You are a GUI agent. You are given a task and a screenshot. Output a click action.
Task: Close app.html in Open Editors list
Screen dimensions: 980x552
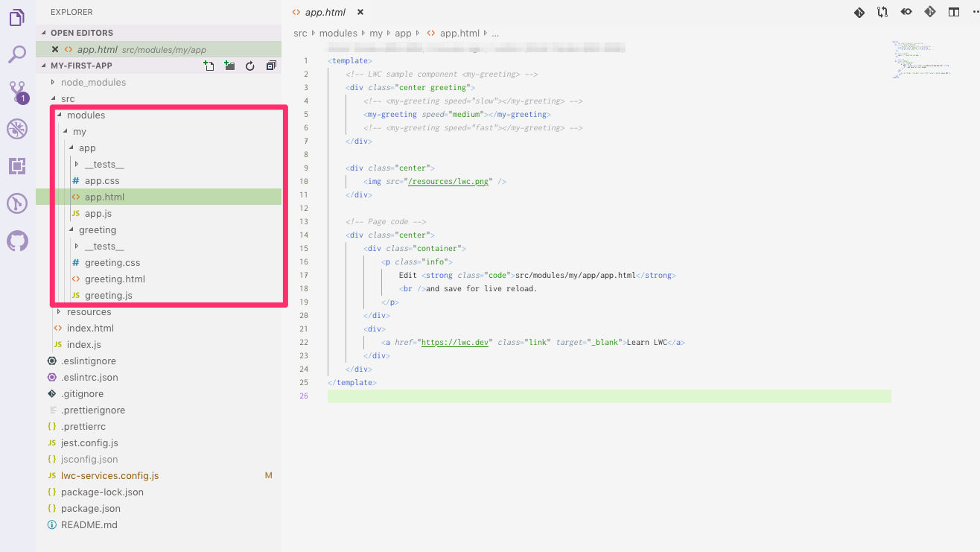(55, 49)
